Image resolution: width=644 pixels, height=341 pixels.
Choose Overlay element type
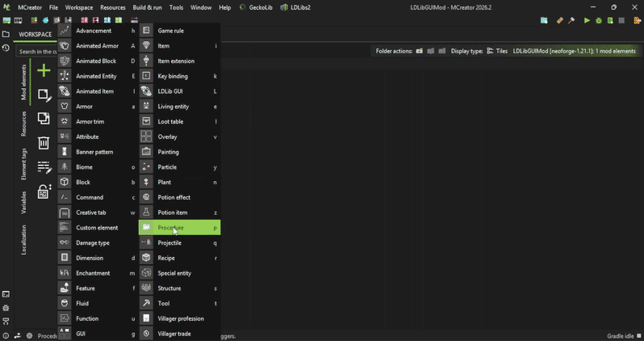coord(179,137)
